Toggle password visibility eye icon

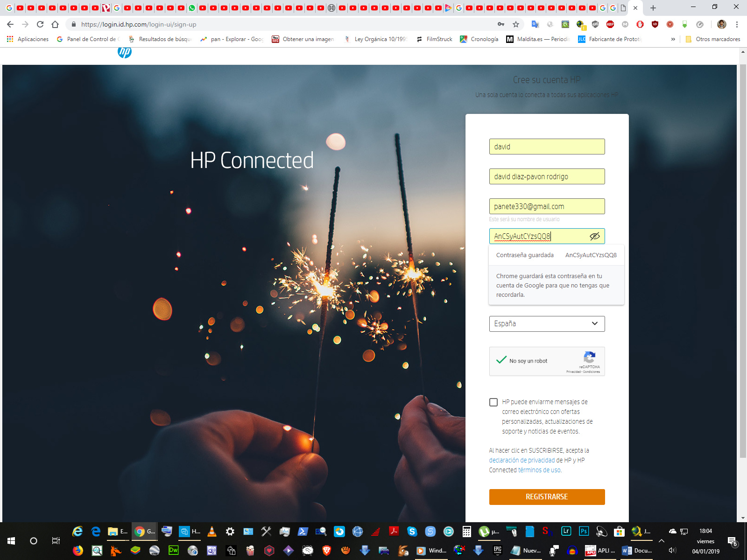coord(594,236)
